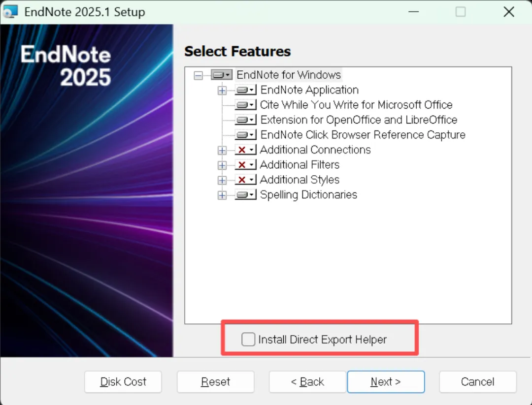This screenshot has width=532, height=405.
Task: Select EndNote Application feature text
Action: click(309, 90)
